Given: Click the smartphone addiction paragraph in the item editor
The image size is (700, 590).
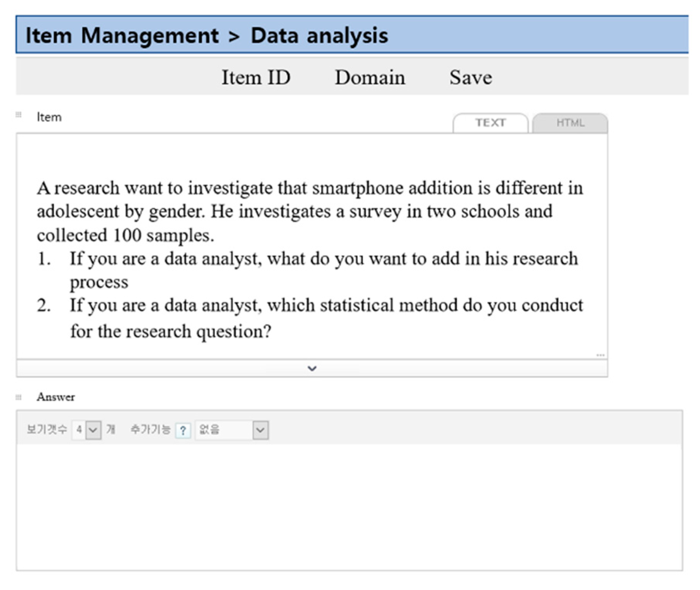Looking at the screenshot, I should coord(309,211).
